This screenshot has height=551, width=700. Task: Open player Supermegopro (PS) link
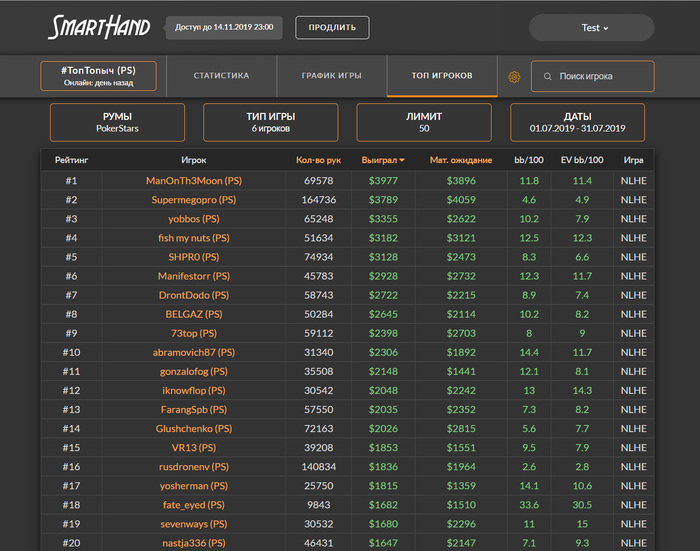click(194, 200)
